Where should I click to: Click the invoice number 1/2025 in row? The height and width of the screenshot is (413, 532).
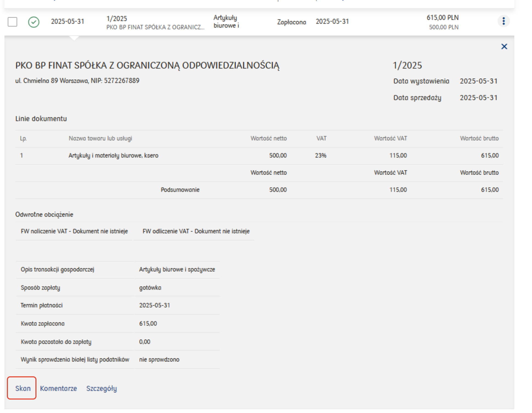(x=117, y=19)
